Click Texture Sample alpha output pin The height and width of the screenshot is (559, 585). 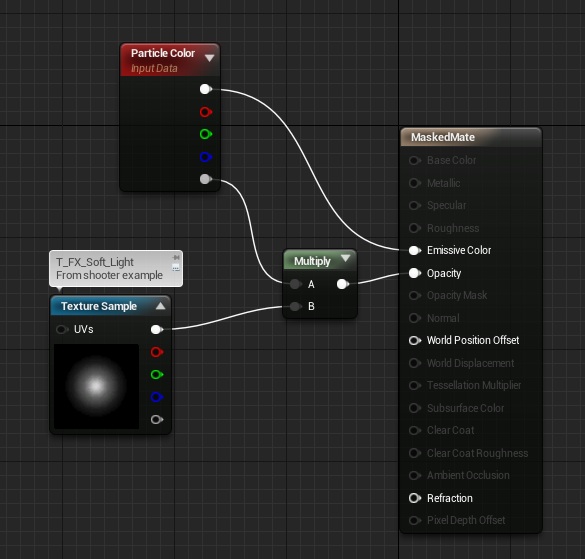(x=157, y=419)
